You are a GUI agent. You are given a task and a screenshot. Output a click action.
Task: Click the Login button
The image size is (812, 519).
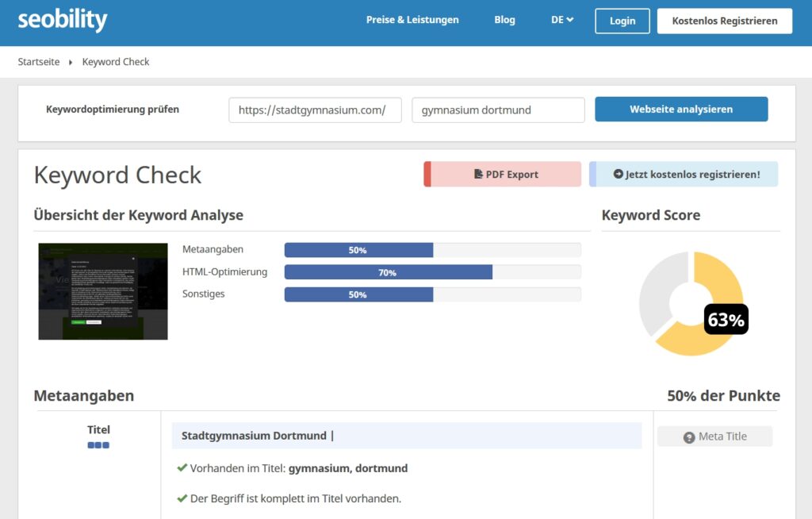coord(622,21)
